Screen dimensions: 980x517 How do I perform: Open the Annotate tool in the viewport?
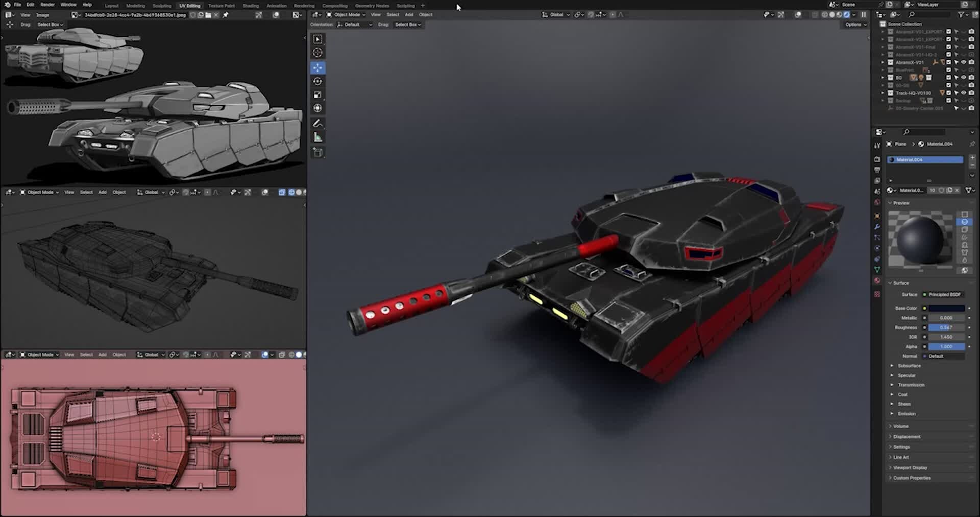click(x=318, y=122)
